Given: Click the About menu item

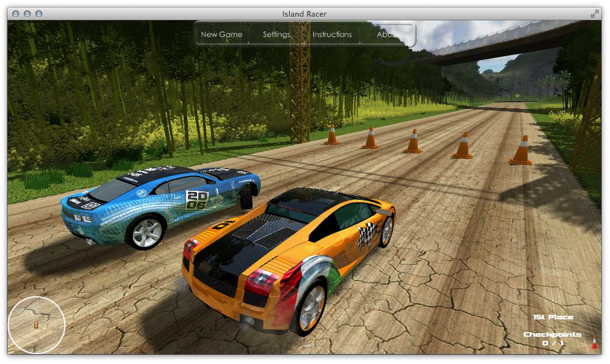Looking at the screenshot, I should [387, 34].
